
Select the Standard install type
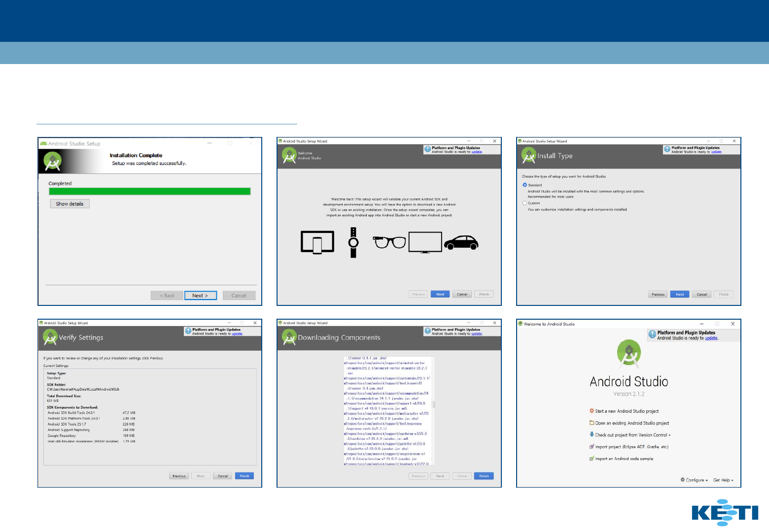pos(524,185)
